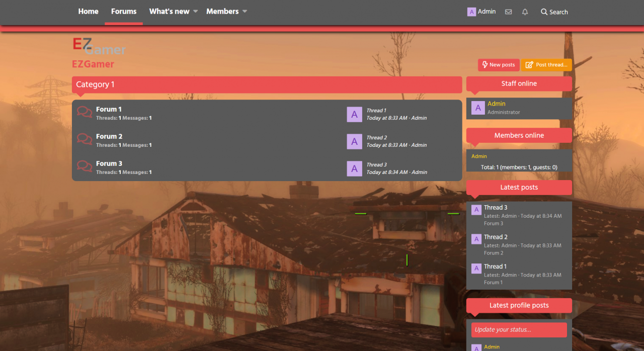Image resolution: width=644 pixels, height=351 pixels.
Task: Open the Category 1 header link
Action: click(95, 84)
